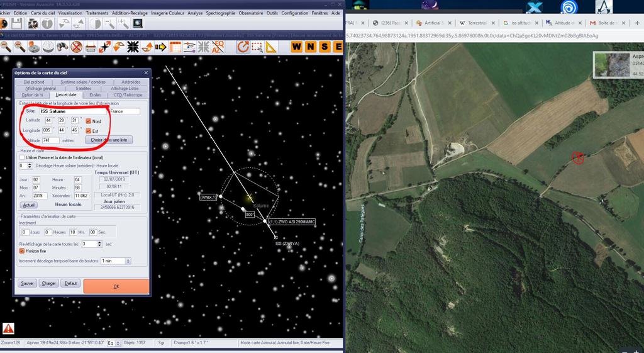Switch to the Astéroïdes tab

131,82
